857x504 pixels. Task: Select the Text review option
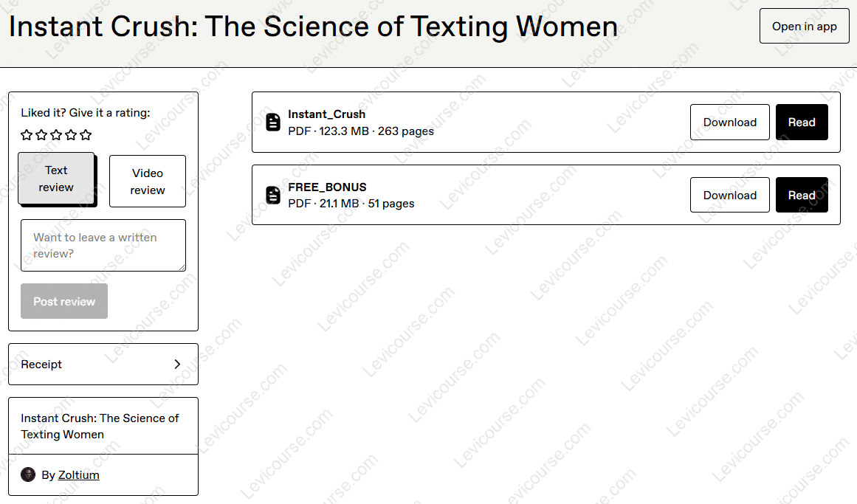(x=56, y=179)
